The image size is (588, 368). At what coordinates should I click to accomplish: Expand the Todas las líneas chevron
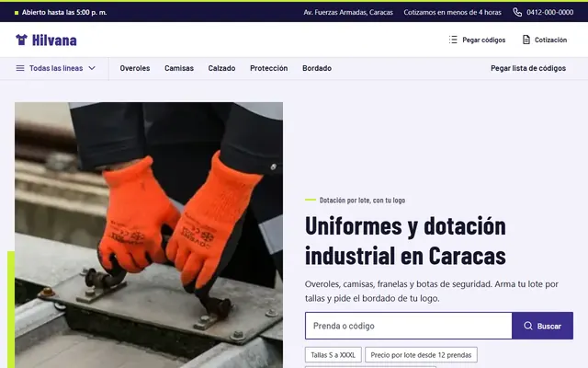(x=92, y=68)
